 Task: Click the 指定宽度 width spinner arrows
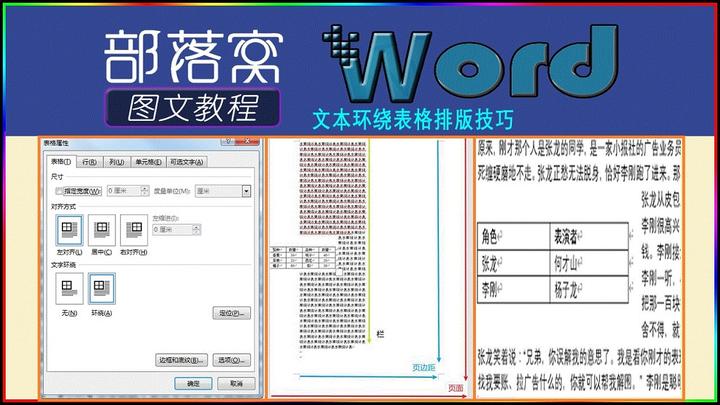tap(145, 191)
